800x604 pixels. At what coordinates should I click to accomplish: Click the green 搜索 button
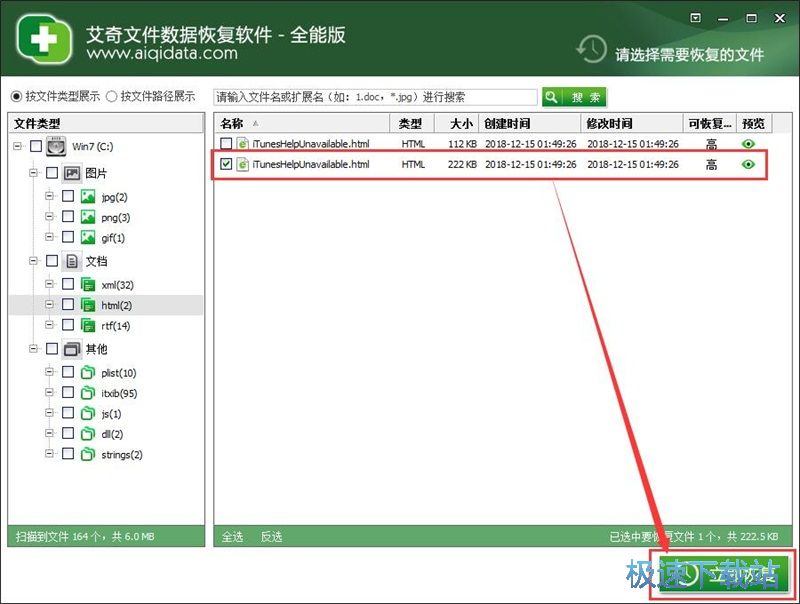[x=574, y=97]
